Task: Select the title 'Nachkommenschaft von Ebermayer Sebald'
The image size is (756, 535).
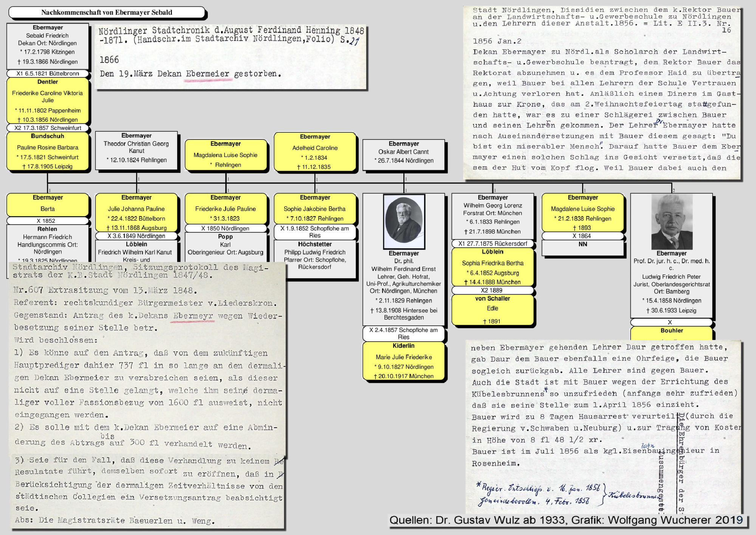Action: [107, 12]
